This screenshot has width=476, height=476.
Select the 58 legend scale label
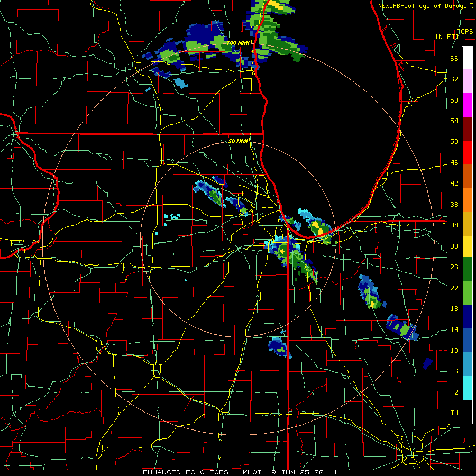(x=454, y=100)
